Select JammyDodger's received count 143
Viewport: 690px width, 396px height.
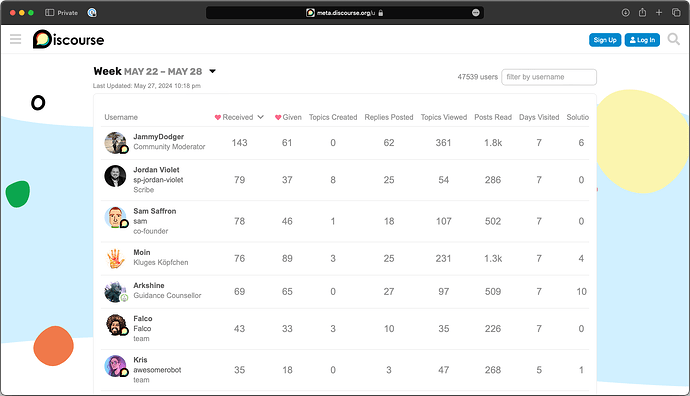[x=239, y=143]
